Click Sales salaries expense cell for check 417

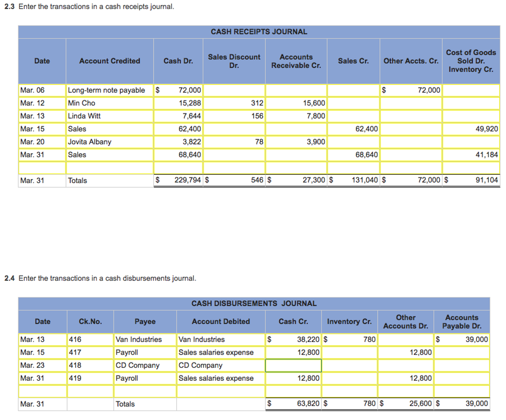coord(221,353)
